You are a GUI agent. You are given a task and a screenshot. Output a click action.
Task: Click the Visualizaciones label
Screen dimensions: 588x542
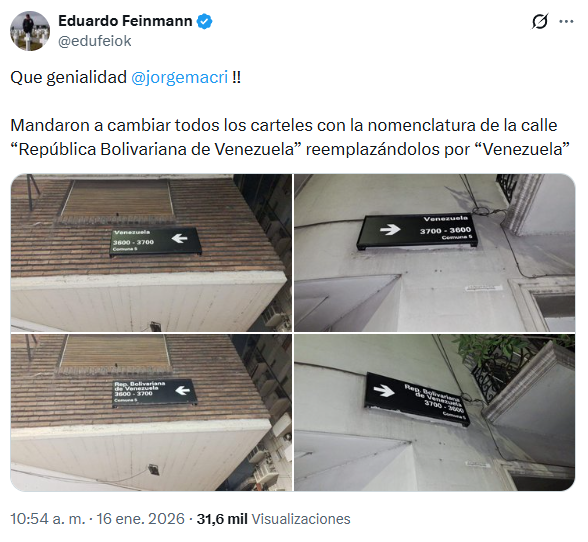pyautogui.click(x=301, y=519)
